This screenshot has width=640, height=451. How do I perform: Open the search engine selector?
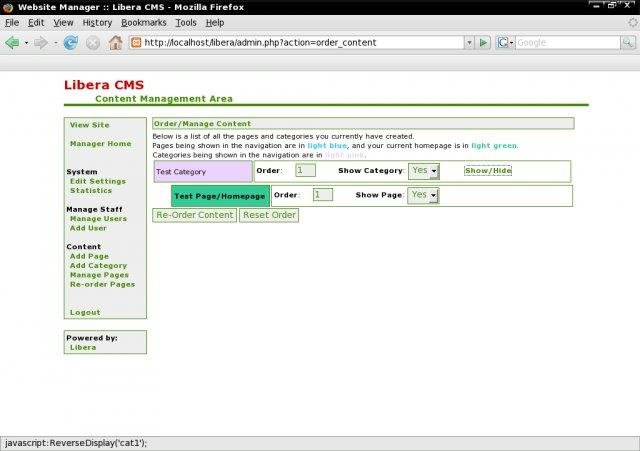(505, 42)
